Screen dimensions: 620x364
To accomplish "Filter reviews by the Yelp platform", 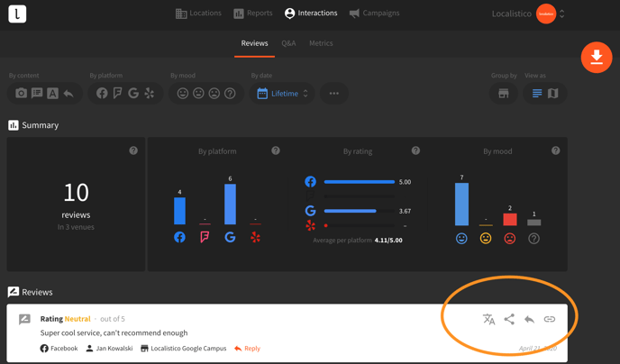I will click(149, 94).
